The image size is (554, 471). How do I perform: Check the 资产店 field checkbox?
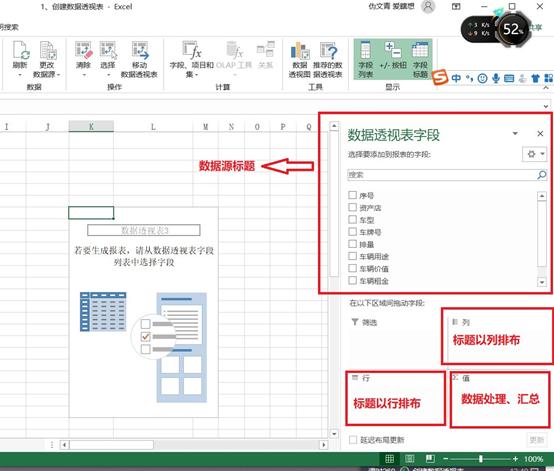click(x=352, y=207)
